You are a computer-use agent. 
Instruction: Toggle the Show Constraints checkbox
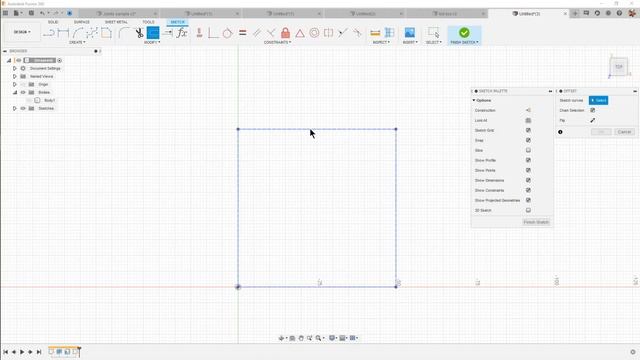[528, 190]
